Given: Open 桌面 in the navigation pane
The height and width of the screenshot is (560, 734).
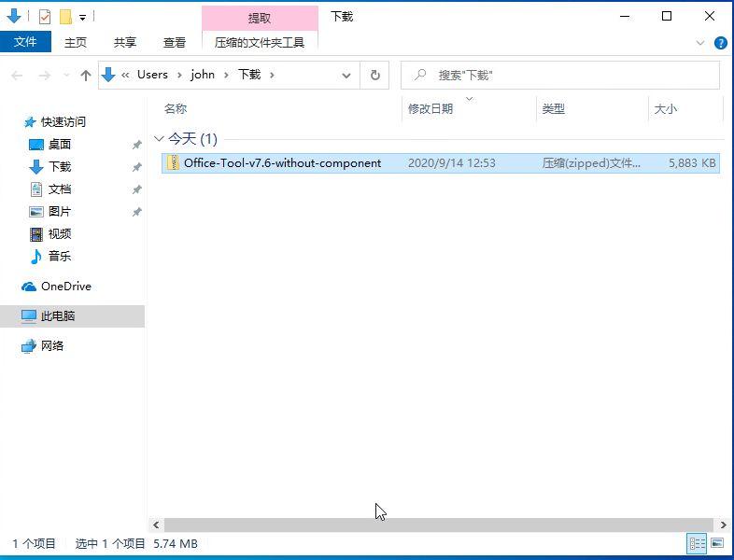Looking at the screenshot, I should point(60,144).
